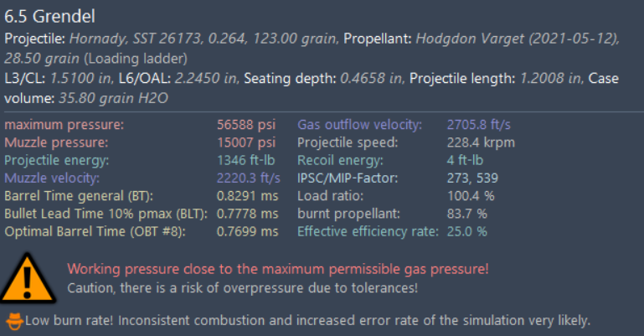
Task: Click the IPSC/MIP-Factor label
Action: (x=348, y=178)
